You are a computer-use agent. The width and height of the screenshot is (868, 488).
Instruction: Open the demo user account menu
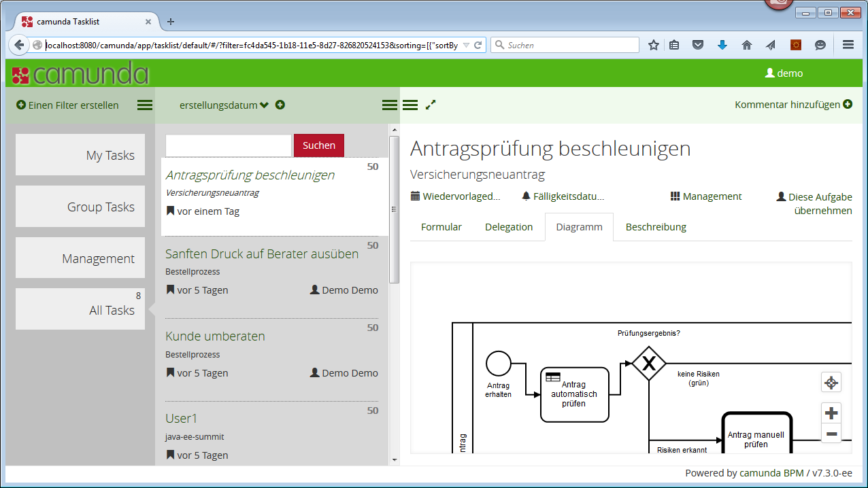click(x=784, y=73)
